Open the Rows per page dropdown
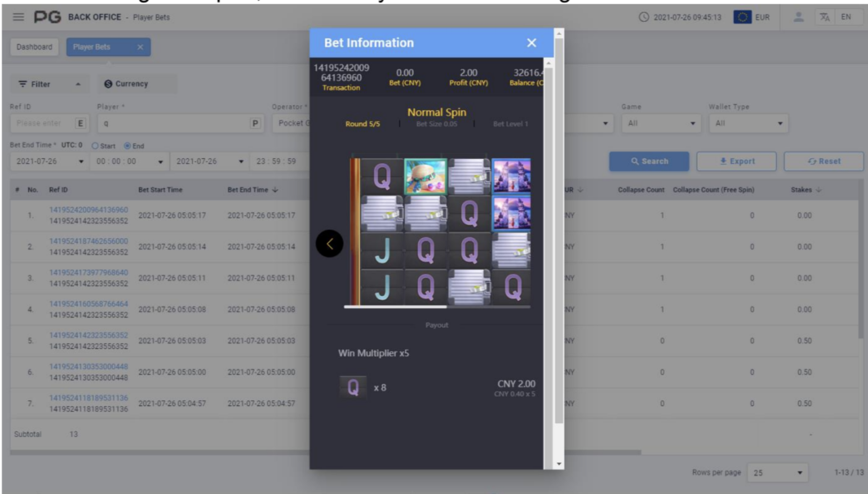 click(x=777, y=473)
